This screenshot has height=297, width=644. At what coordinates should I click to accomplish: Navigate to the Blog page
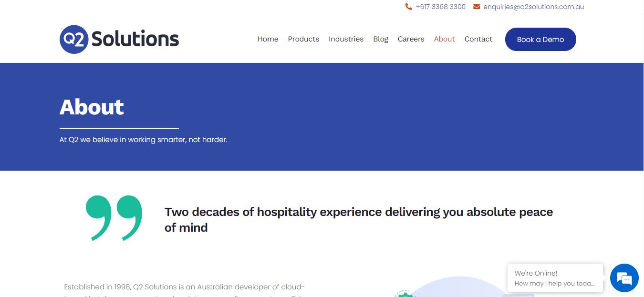click(x=381, y=39)
